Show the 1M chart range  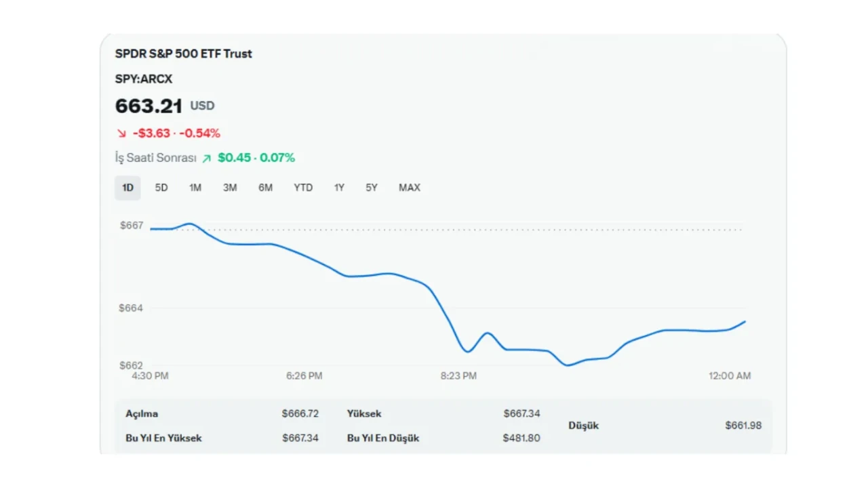[x=195, y=188]
